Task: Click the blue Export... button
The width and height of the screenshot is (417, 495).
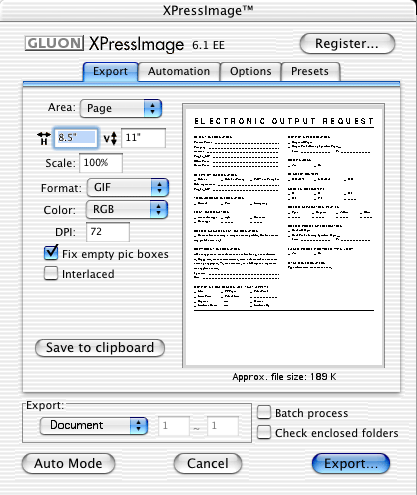Action: point(351,463)
